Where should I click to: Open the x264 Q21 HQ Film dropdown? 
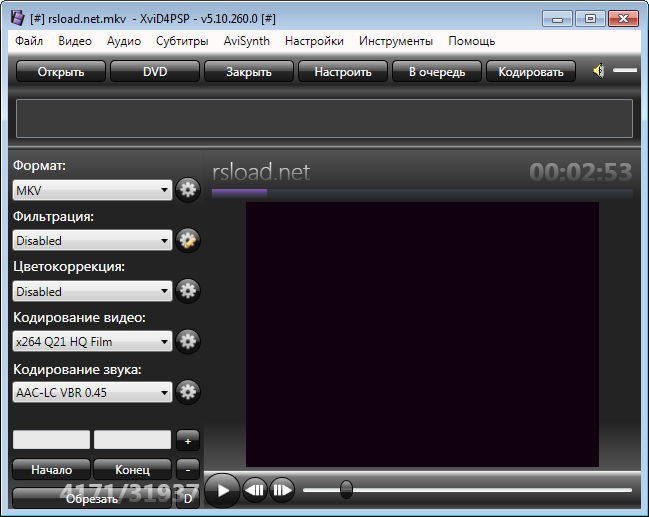click(93, 342)
